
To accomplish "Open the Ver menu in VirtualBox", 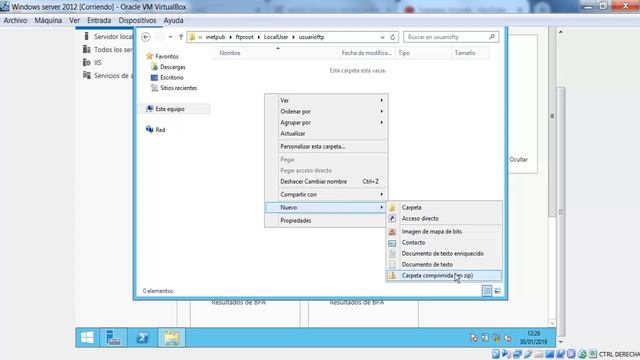I will click(x=74, y=20).
